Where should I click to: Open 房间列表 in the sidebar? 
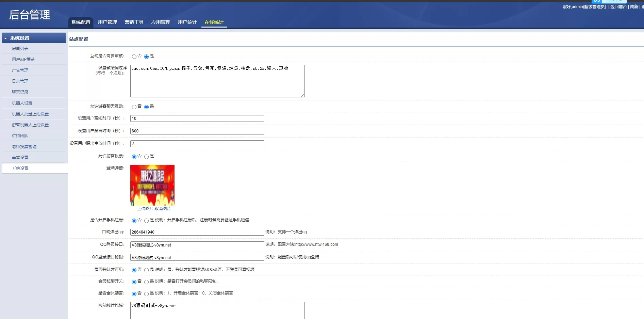point(20,49)
